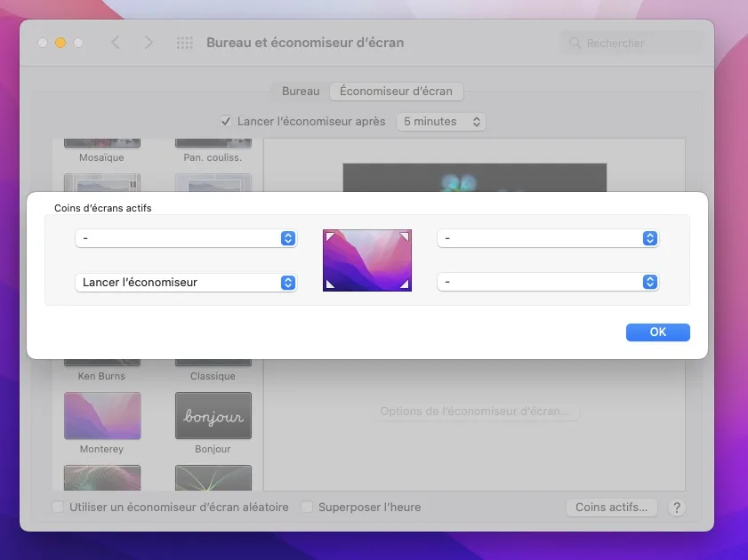Select the Ken Burns label

[101, 376]
